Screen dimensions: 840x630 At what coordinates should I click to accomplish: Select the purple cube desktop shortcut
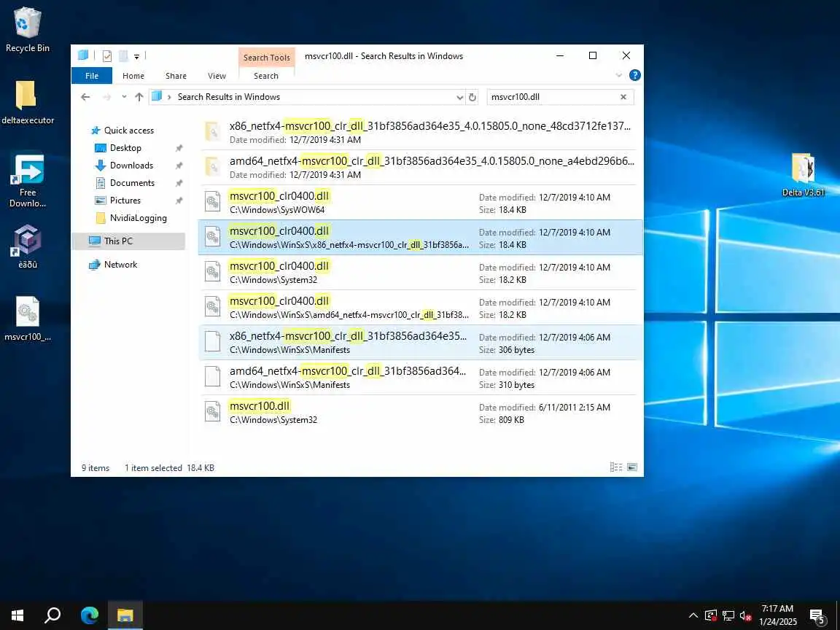(27, 246)
